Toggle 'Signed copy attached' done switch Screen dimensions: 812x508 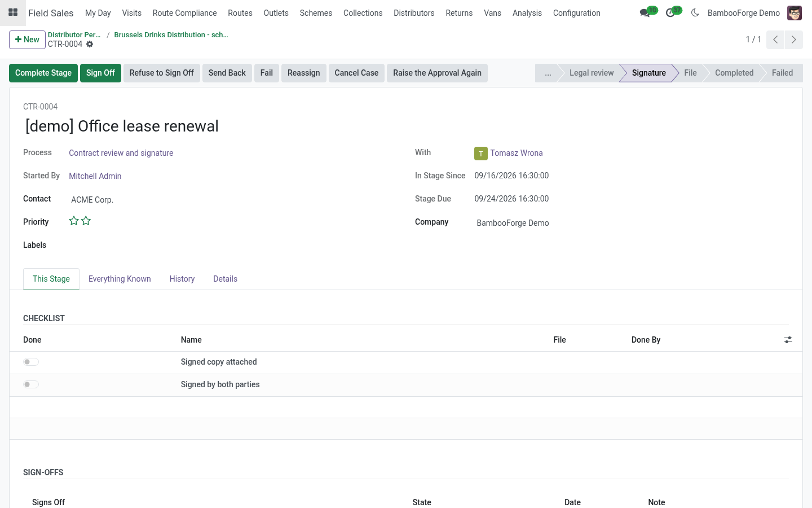pyautogui.click(x=31, y=362)
